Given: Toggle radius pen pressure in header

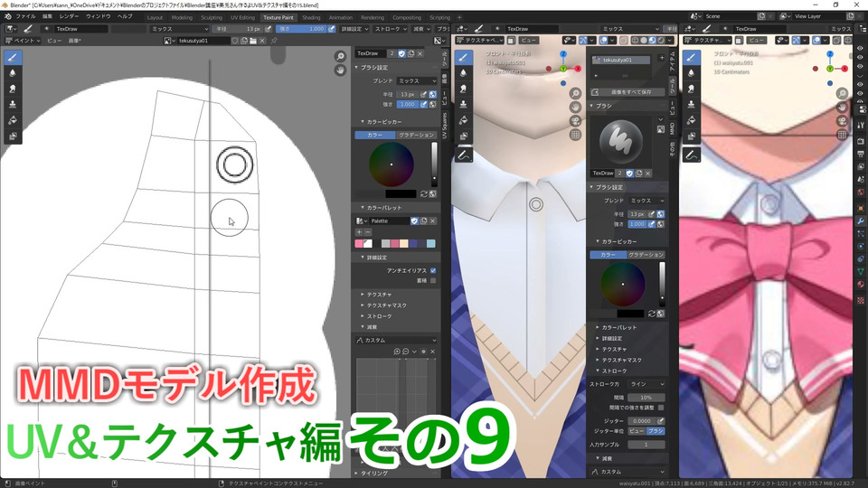Looking at the screenshot, I should point(268,29).
